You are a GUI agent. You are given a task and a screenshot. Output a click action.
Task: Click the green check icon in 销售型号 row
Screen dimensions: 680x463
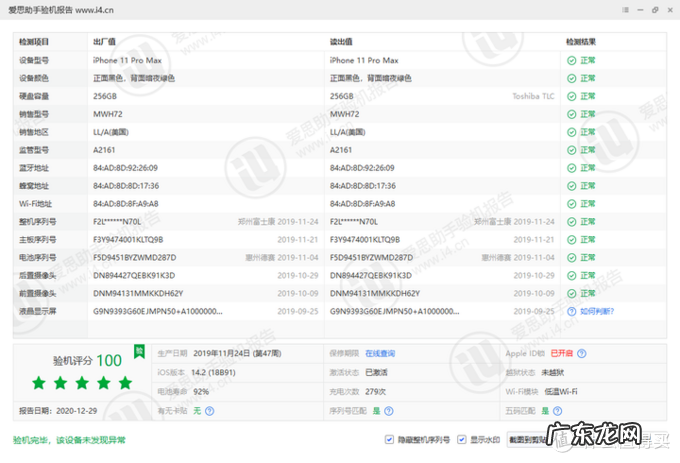[x=572, y=114]
